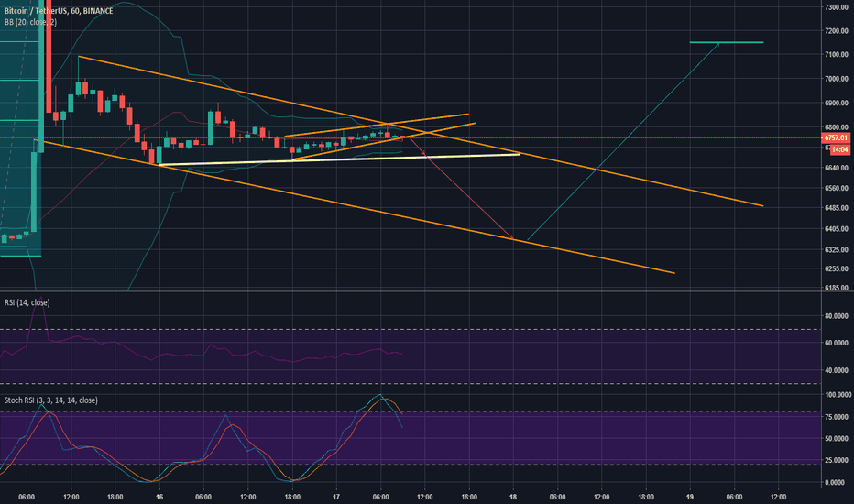Click the 6325.00 price axis label

pos(836,249)
